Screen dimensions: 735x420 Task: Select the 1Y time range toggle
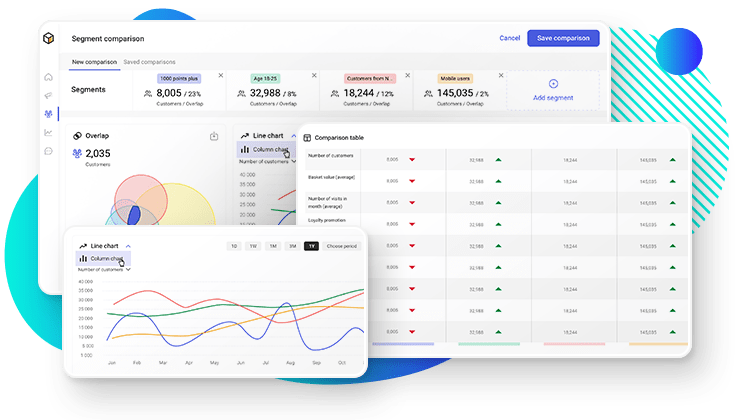tap(311, 245)
